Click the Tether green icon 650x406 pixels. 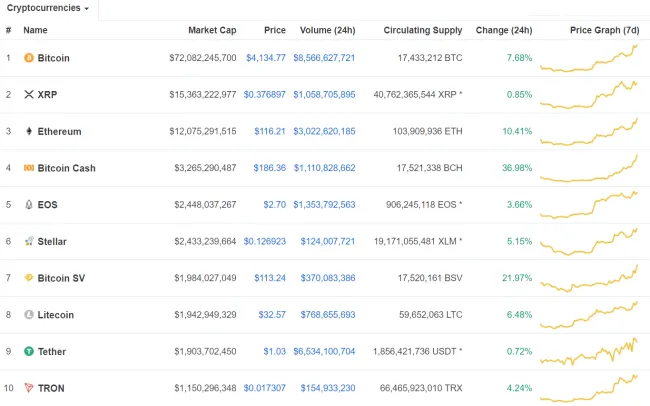click(x=29, y=351)
